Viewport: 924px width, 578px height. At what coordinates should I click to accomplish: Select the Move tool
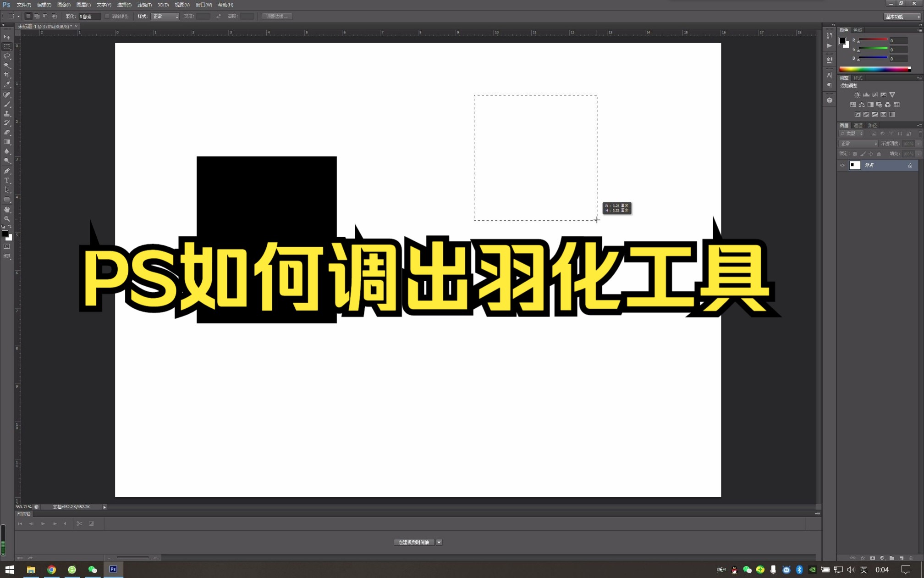coord(6,37)
